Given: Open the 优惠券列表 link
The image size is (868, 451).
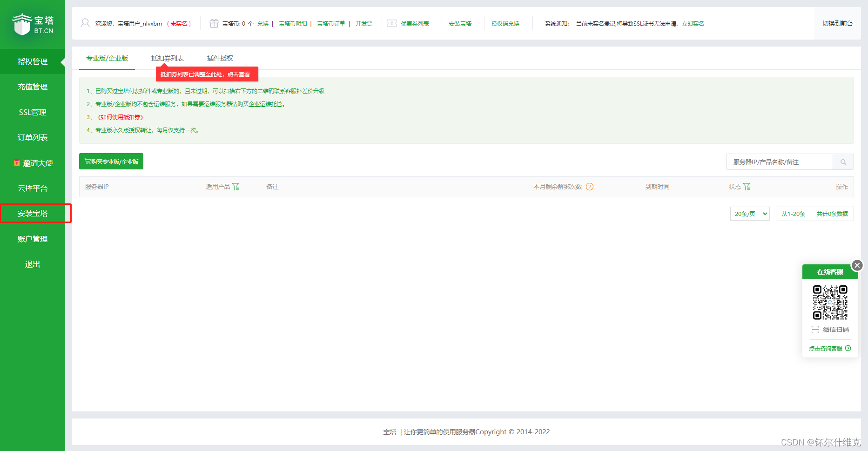Looking at the screenshot, I should pos(415,23).
